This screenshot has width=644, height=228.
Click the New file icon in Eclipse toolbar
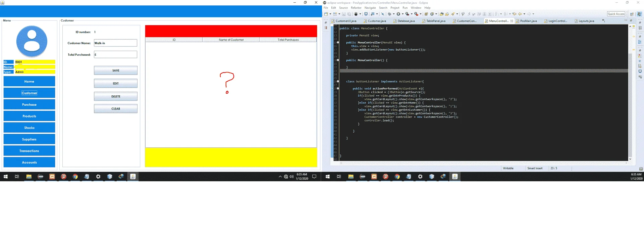pyautogui.click(x=326, y=14)
